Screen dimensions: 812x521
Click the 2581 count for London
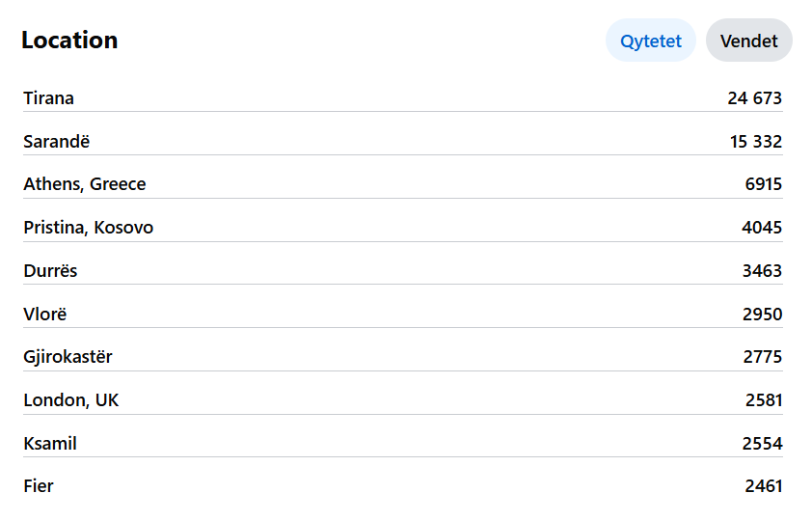(x=764, y=400)
